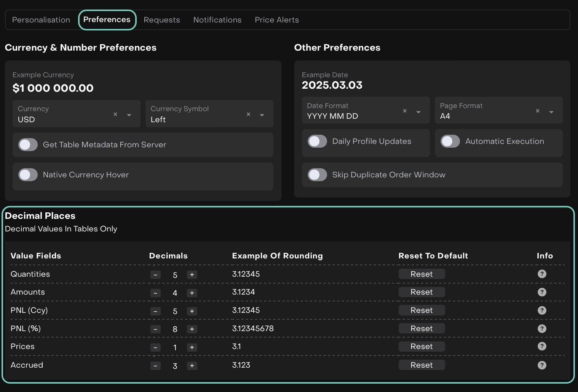Increase Prices decimals with plus icon
The image size is (578, 392).
(x=192, y=347)
